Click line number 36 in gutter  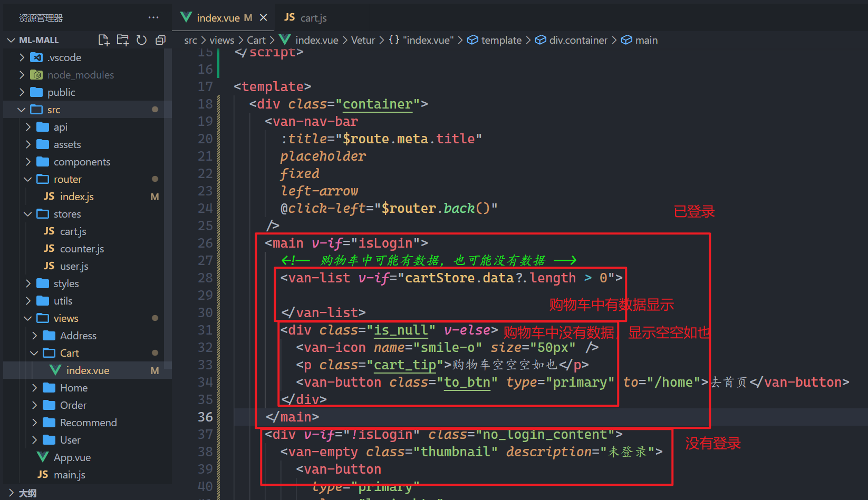(x=205, y=417)
